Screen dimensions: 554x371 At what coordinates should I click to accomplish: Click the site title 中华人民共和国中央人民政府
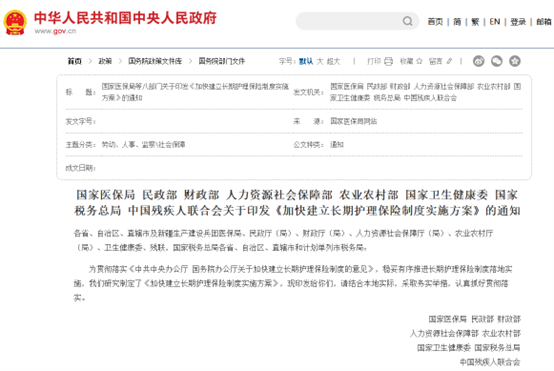pyautogui.click(x=125, y=18)
